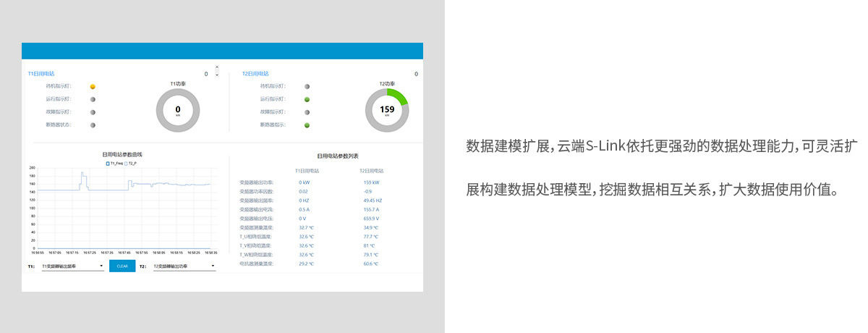Click the stepper next to T1 value 0
868x333 pixels.
(216, 71)
